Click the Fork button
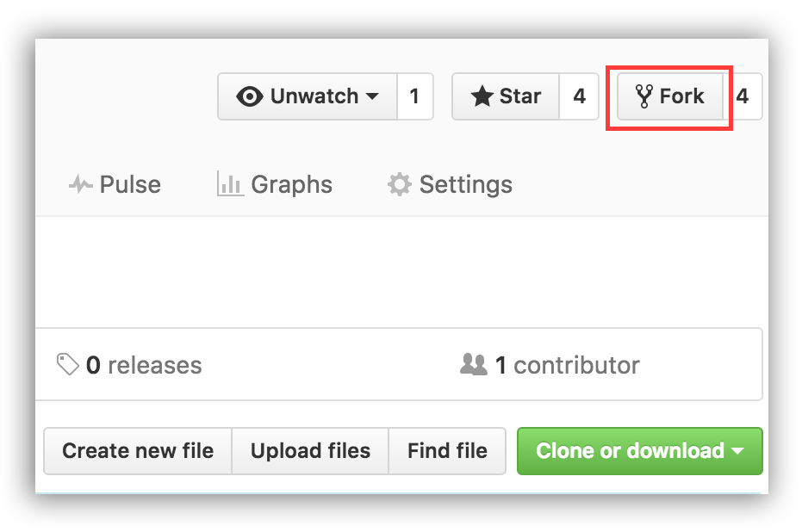The image size is (802, 532). (x=670, y=96)
